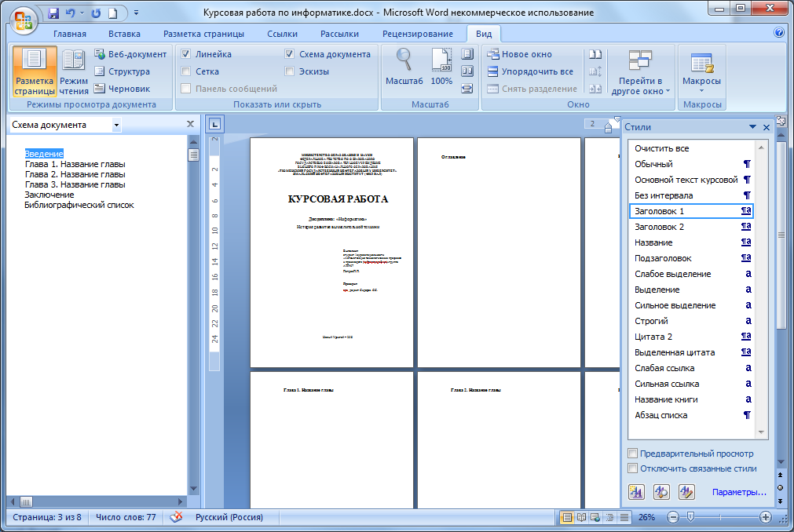Click zoom in plus button
794x532 pixels.
click(x=766, y=517)
